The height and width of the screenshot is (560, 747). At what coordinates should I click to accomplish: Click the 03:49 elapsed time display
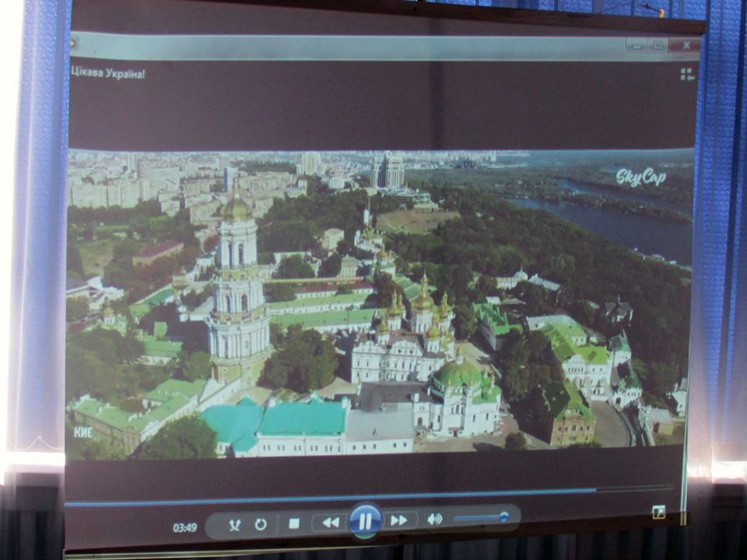[x=184, y=528]
